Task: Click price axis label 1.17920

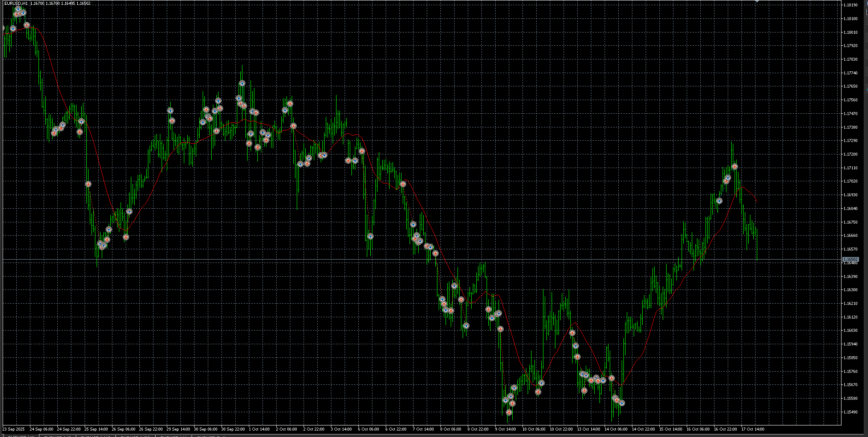Action: click(x=850, y=46)
